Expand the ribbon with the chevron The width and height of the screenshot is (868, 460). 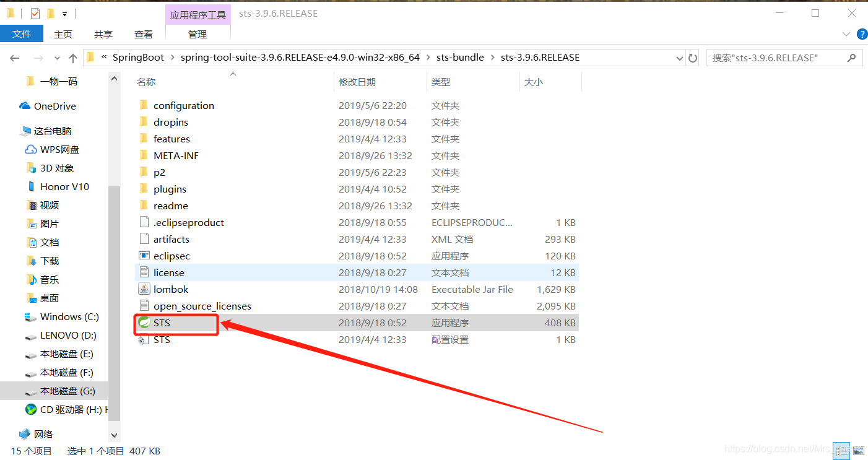(846, 34)
